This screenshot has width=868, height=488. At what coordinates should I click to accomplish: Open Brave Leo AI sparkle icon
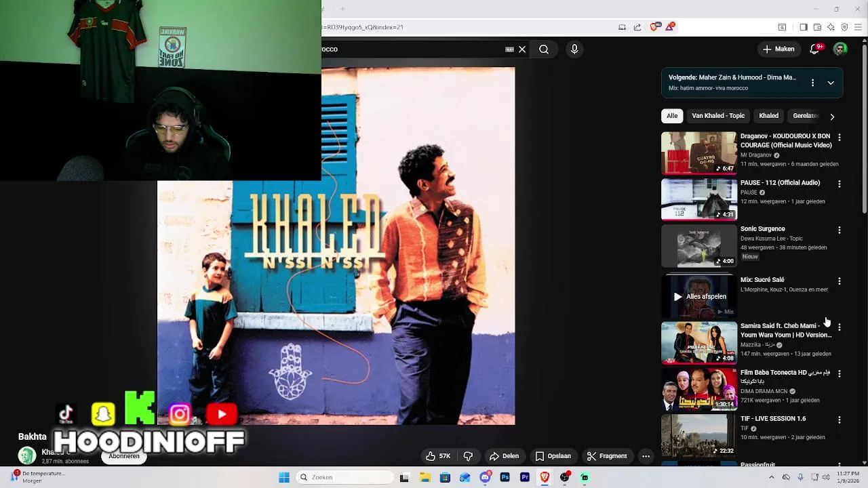point(831,27)
